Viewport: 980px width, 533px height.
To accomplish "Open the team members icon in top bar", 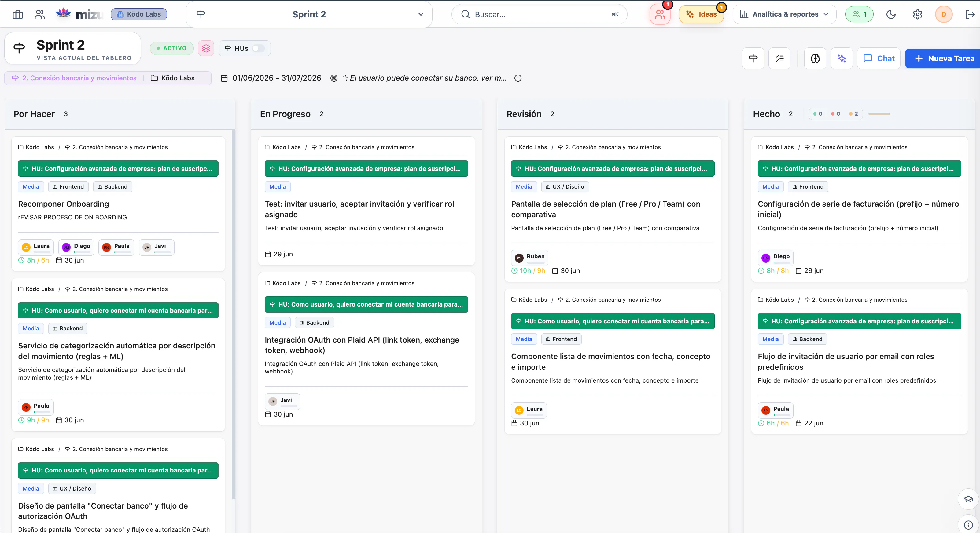I will coord(39,14).
